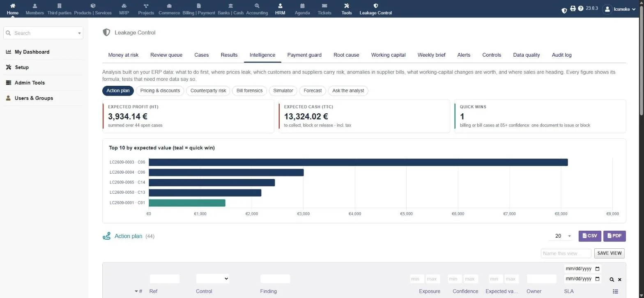Click the Ref filter input
Image resolution: width=644 pixels, height=298 pixels.
click(165, 279)
